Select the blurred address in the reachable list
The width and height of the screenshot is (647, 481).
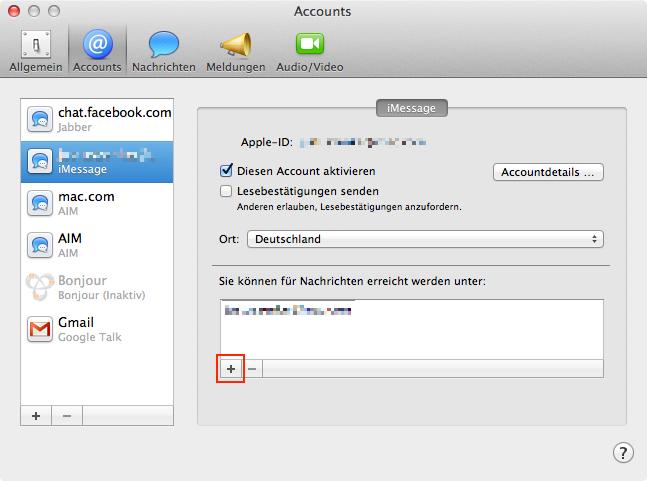pos(288,310)
